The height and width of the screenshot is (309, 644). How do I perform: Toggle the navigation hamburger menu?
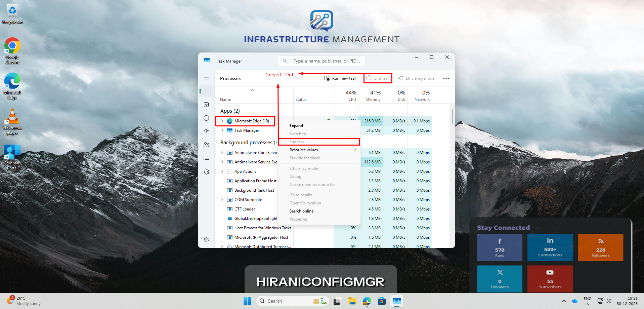(206, 77)
